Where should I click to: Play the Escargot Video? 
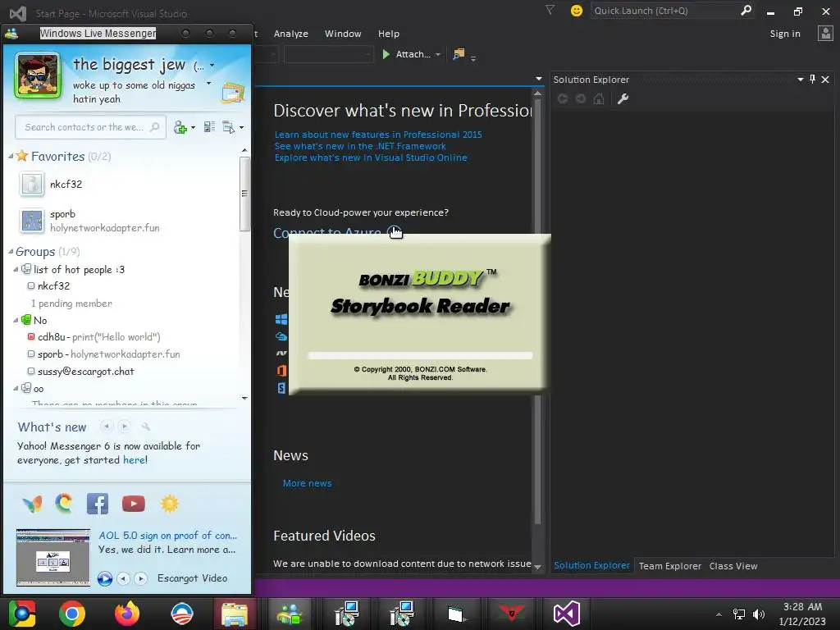[x=105, y=578]
